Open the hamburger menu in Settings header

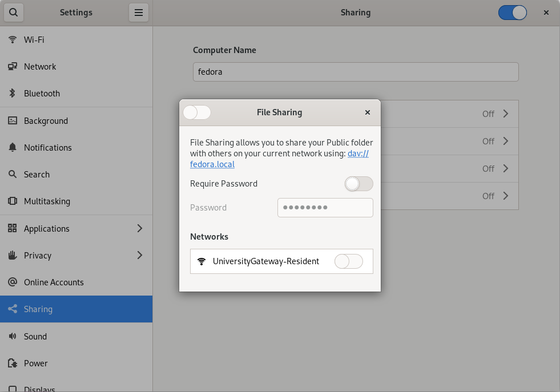[x=139, y=13]
